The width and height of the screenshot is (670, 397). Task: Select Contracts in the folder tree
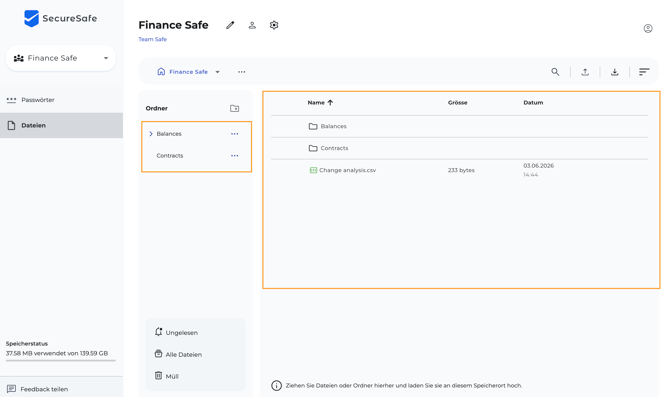point(170,156)
